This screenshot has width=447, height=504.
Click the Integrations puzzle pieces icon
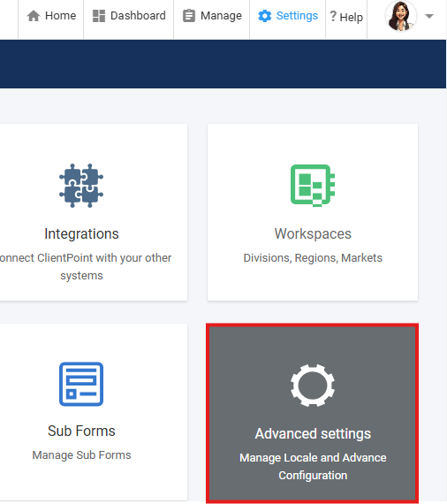point(81,186)
